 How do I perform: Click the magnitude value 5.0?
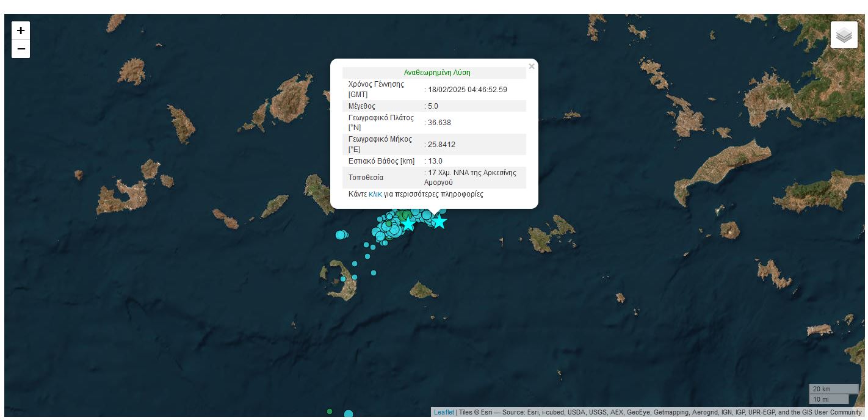[x=433, y=106]
